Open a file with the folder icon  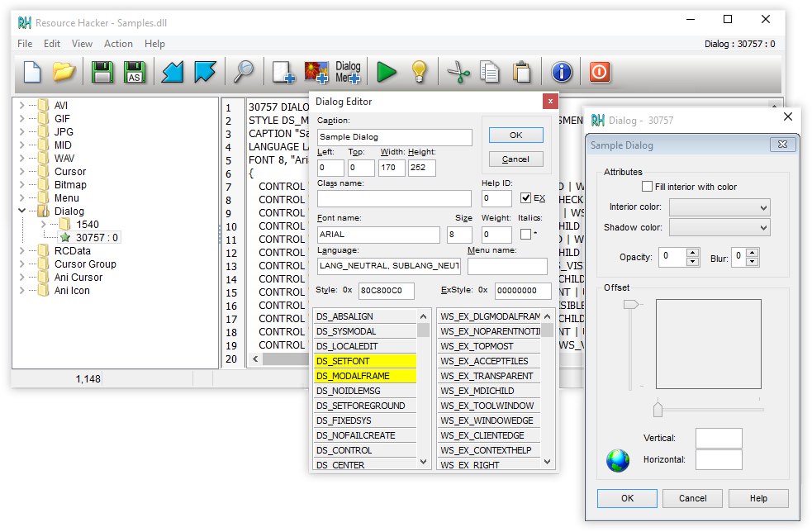click(64, 73)
